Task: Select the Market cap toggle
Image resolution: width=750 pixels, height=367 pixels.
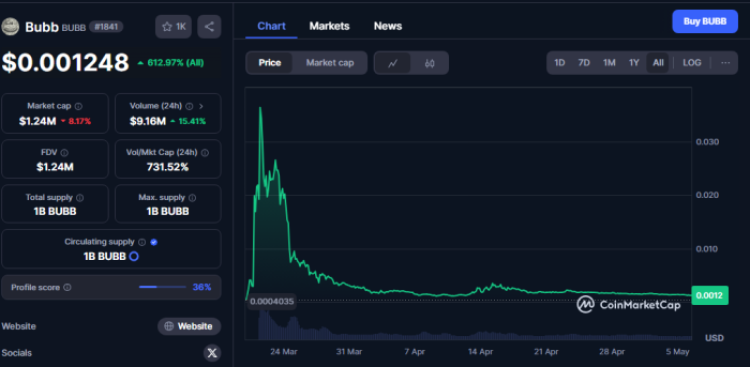Action: tap(330, 63)
